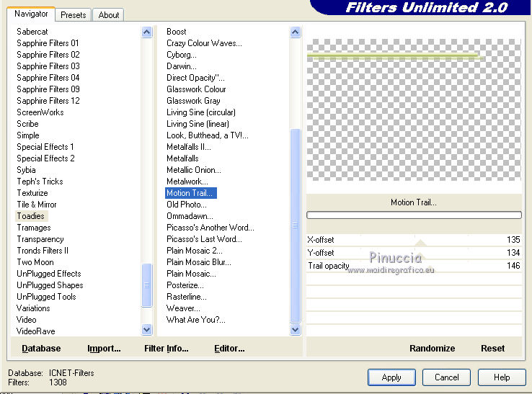Select the Simple category
Image resolution: width=532 pixels, height=394 pixels.
tap(28, 135)
